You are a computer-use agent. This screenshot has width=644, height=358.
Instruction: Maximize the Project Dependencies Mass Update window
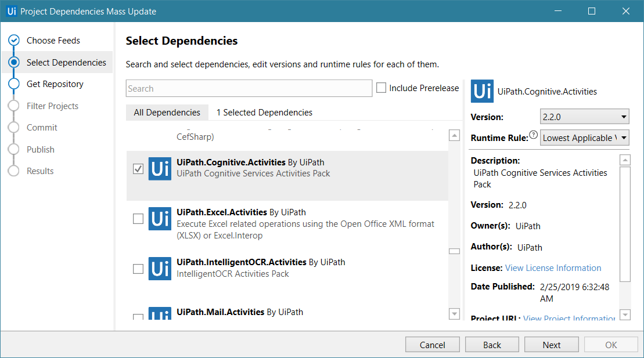coord(591,11)
